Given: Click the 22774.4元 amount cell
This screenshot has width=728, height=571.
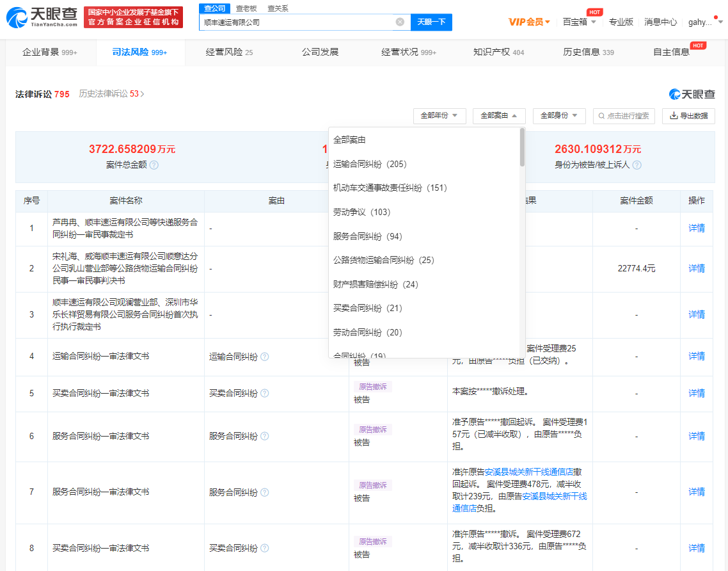Looking at the screenshot, I should (x=637, y=269).
